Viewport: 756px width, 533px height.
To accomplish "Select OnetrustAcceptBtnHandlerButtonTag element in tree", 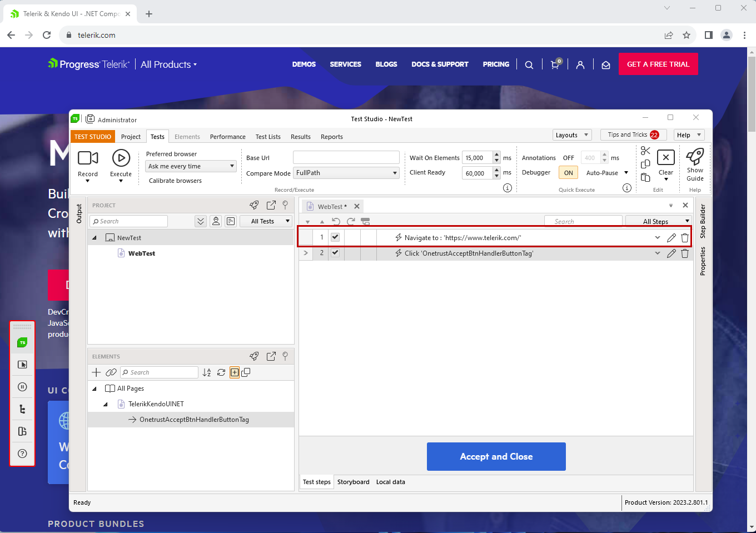I will [x=194, y=420].
